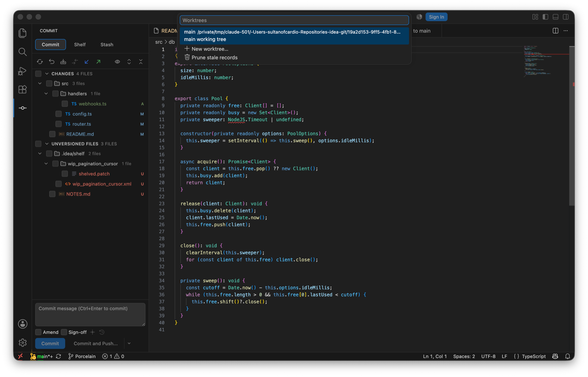Open the commit message history clock icon
Screen dimensions: 588x377
pos(102,332)
